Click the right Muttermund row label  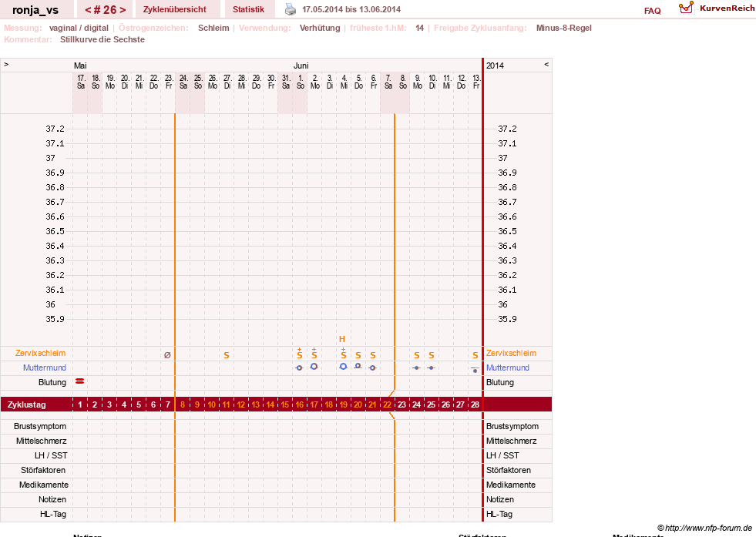click(508, 368)
